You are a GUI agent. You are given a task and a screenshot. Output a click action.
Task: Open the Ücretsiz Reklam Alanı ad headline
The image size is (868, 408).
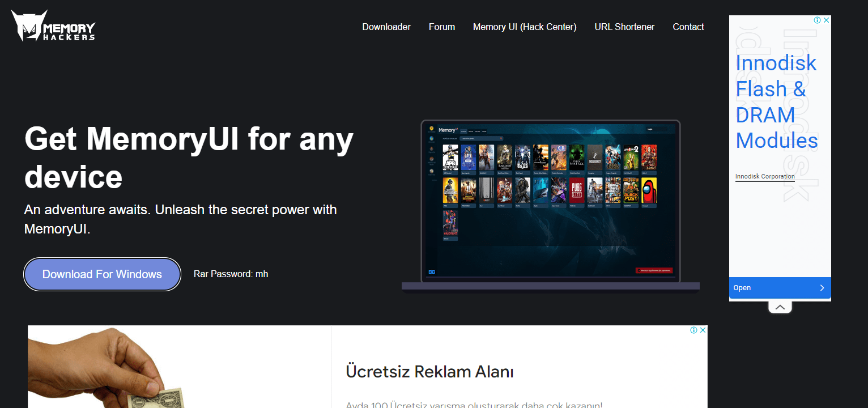[x=429, y=372]
